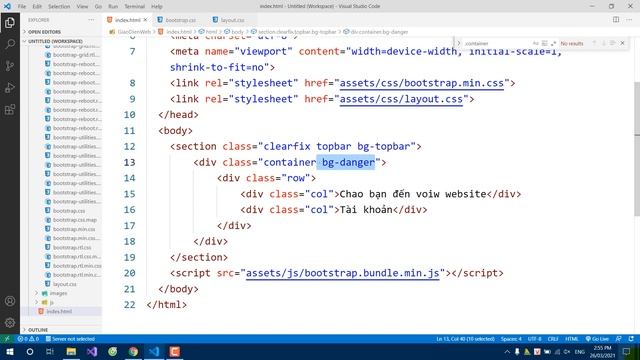Viewport: 640px width, 360px height.
Task: Close the find widget
Action: [x=622, y=43]
